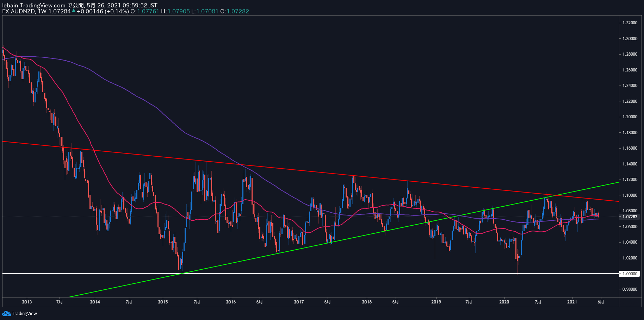Click the 7月 label between 2014 and 2015
Image resolution: width=644 pixels, height=320 pixels.
click(x=129, y=302)
